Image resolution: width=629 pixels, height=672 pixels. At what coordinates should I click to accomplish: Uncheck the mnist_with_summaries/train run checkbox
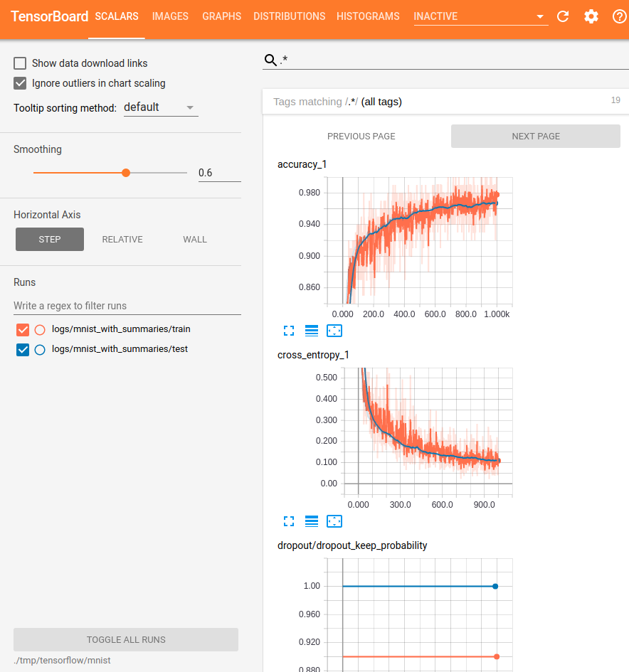pyautogui.click(x=23, y=329)
